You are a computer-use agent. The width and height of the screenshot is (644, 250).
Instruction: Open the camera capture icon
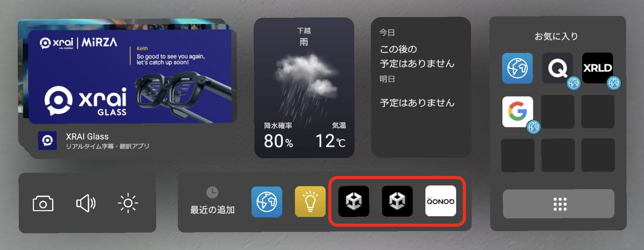click(43, 203)
